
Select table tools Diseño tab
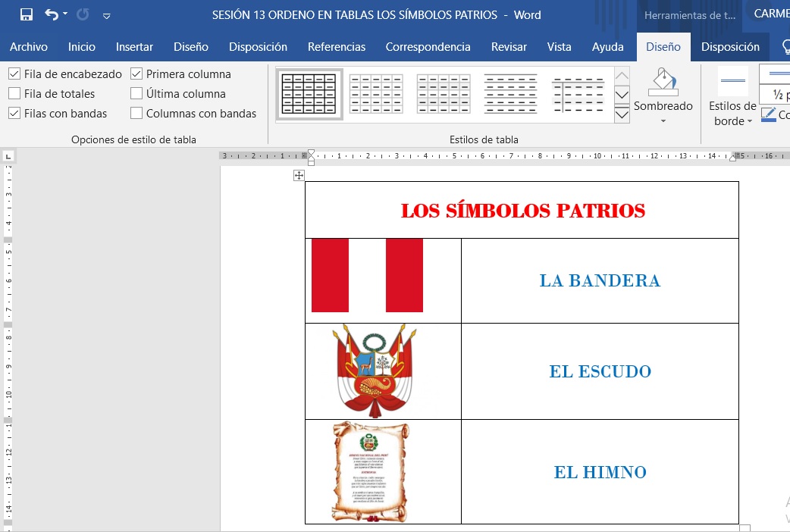pyautogui.click(x=663, y=47)
